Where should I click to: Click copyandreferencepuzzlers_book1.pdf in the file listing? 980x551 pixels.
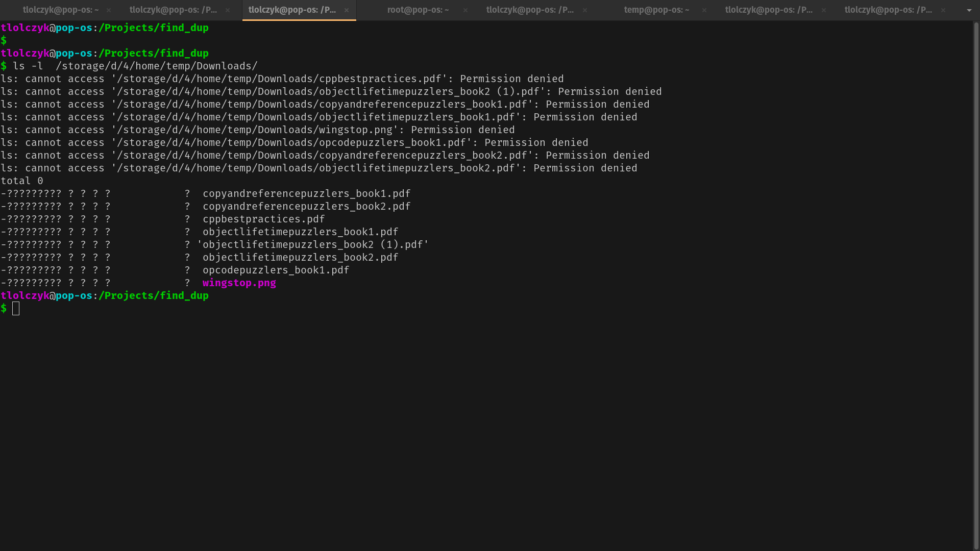(x=307, y=194)
